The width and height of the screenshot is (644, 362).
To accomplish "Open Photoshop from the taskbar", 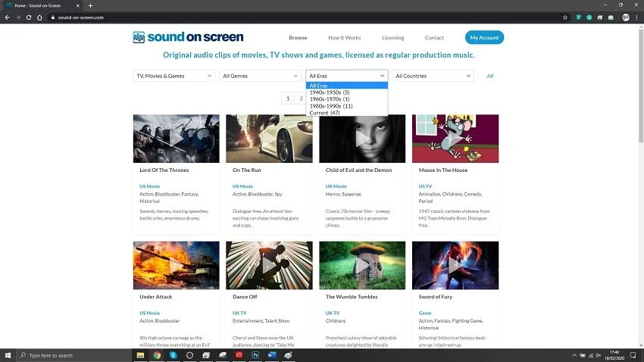I will [255, 355].
